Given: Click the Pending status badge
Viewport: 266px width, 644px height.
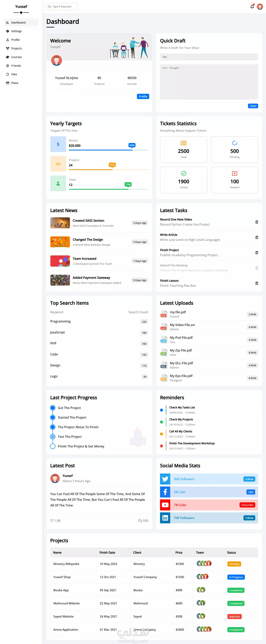Looking at the screenshot, I should [x=234, y=564].
